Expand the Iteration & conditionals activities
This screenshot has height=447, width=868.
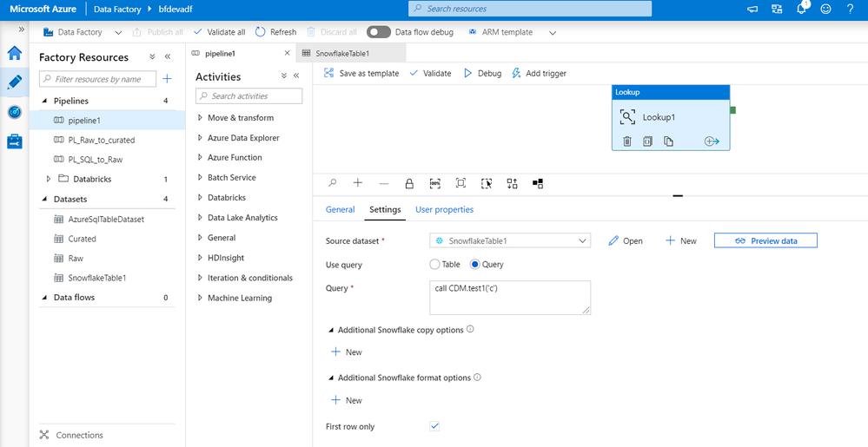pos(201,278)
